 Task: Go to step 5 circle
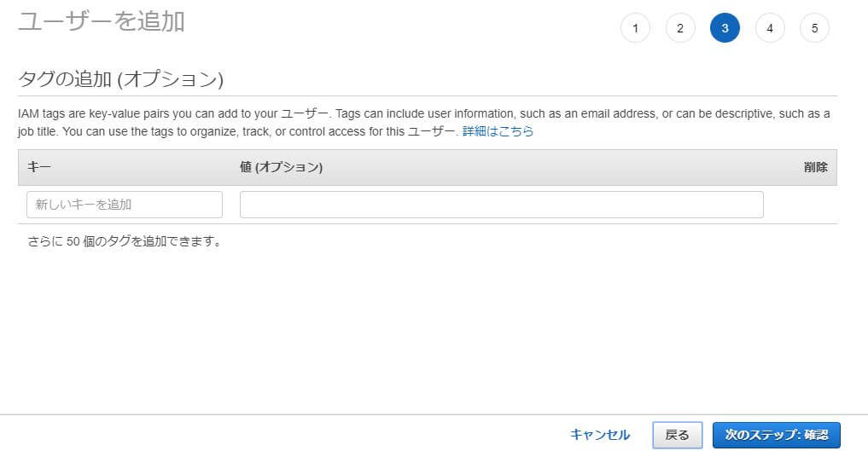814,28
